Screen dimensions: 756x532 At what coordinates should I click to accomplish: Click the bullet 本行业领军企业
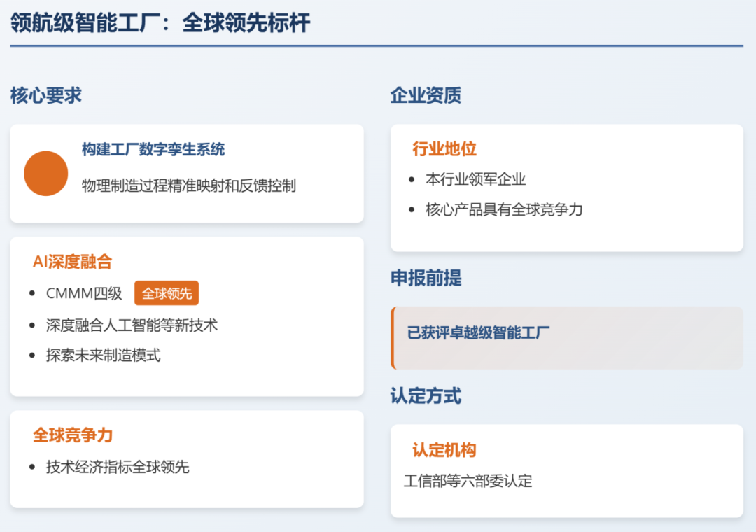pos(475,179)
